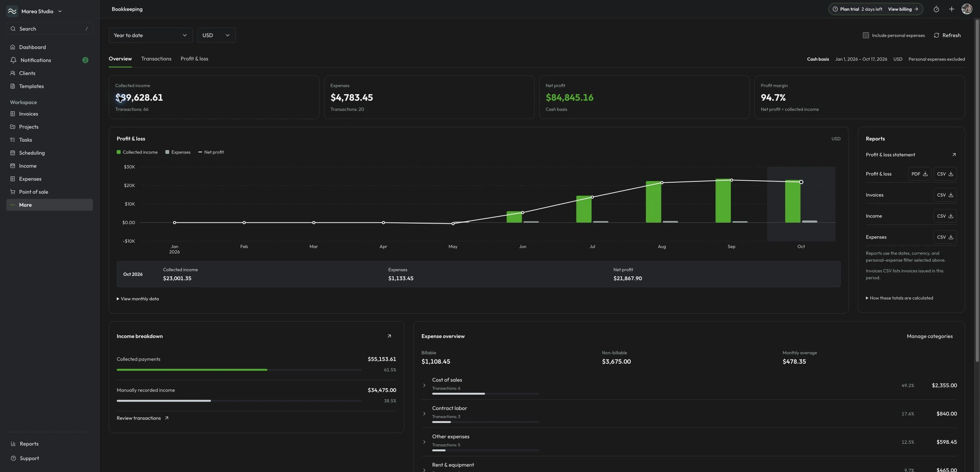Expand View monthly data
Viewport: 980px width, 472px height.
(x=138, y=299)
